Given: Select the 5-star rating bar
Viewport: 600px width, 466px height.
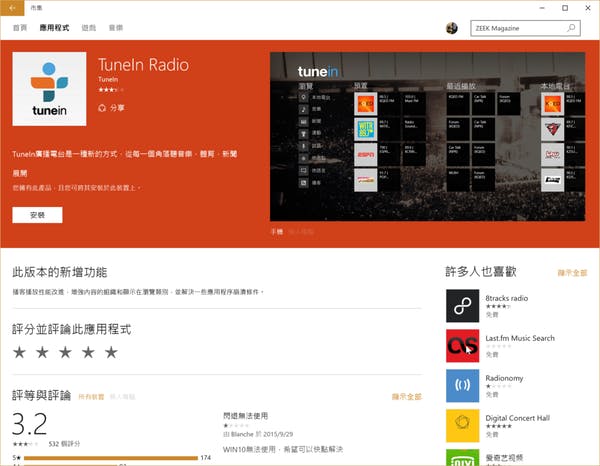Looking at the screenshot, I should tap(111, 458).
